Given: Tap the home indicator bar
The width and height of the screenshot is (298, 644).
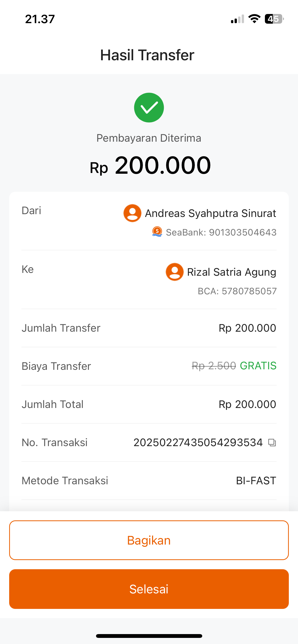Looking at the screenshot, I should point(149,636).
